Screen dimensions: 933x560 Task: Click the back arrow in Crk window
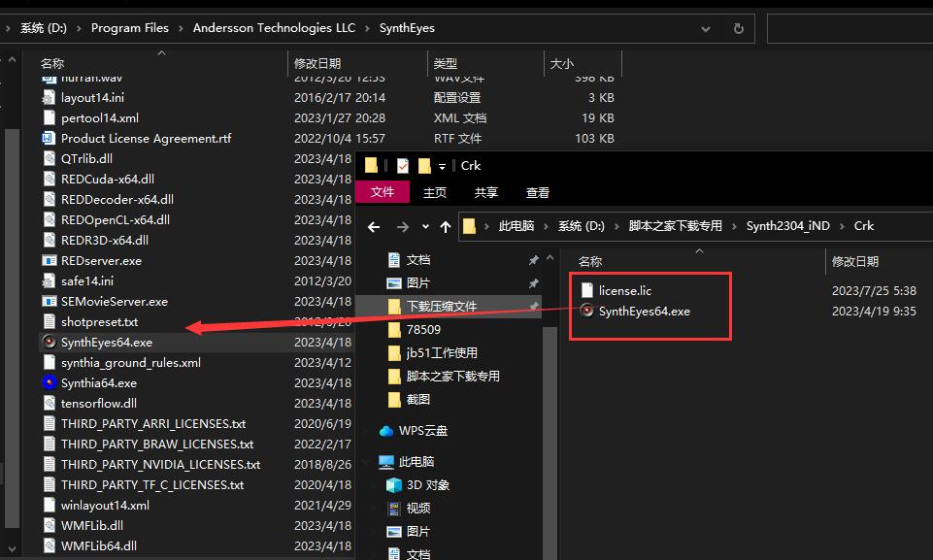coord(374,227)
